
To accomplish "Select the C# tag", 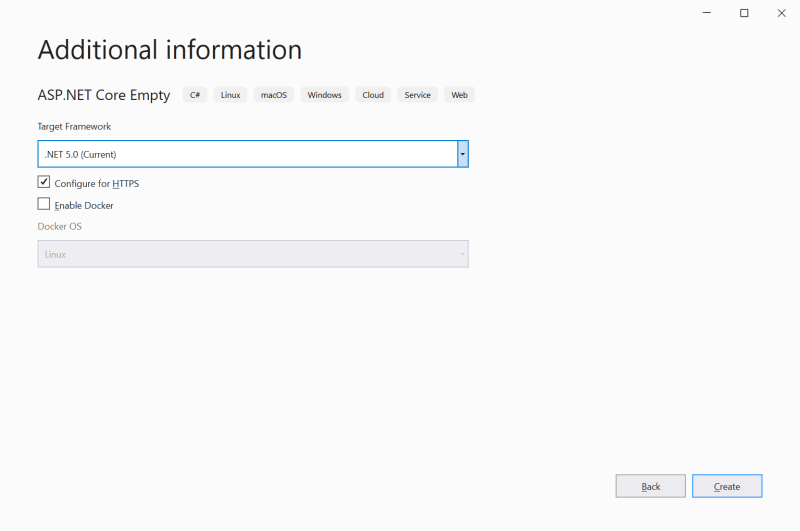I will tap(195, 95).
